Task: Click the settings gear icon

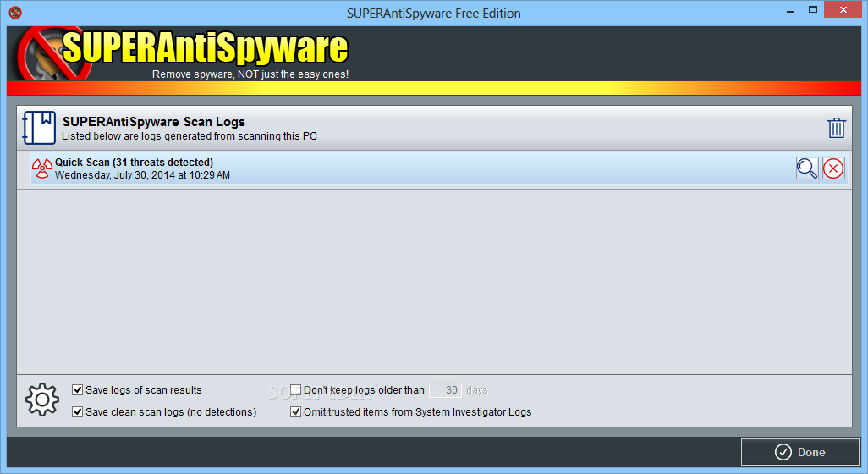Action: 42,400
